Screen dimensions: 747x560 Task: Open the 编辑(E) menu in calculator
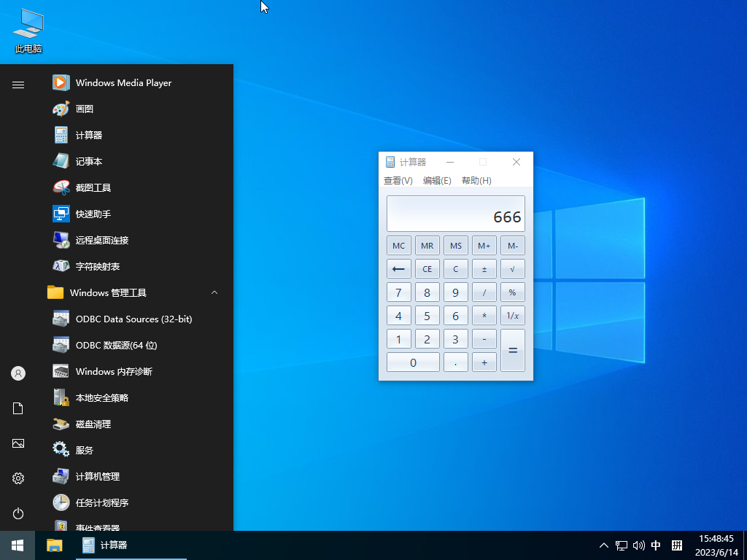pyautogui.click(x=437, y=181)
